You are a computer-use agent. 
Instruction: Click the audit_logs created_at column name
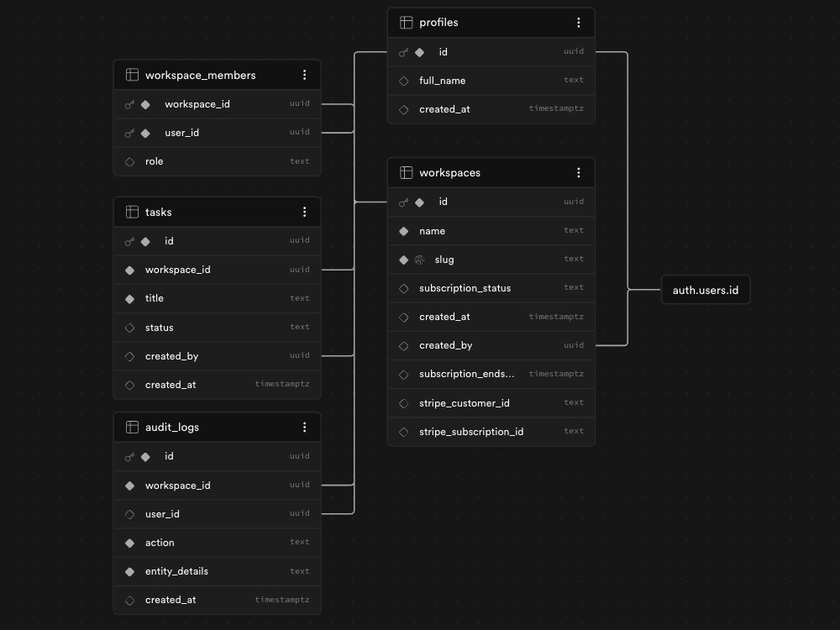[x=171, y=600]
